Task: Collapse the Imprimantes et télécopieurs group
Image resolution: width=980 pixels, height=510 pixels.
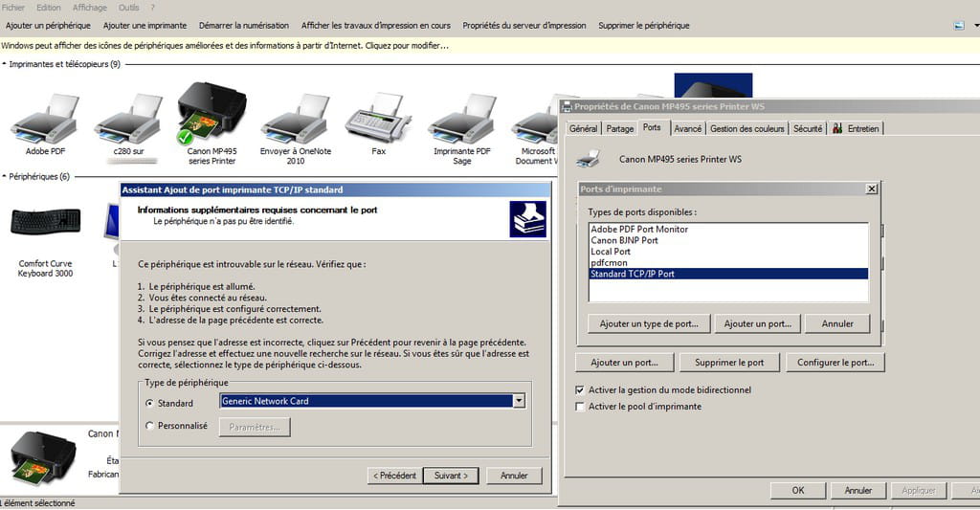Action: [5, 64]
